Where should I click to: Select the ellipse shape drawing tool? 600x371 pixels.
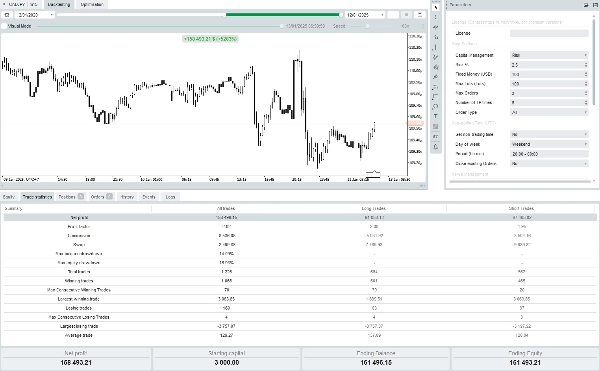[435, 107]
